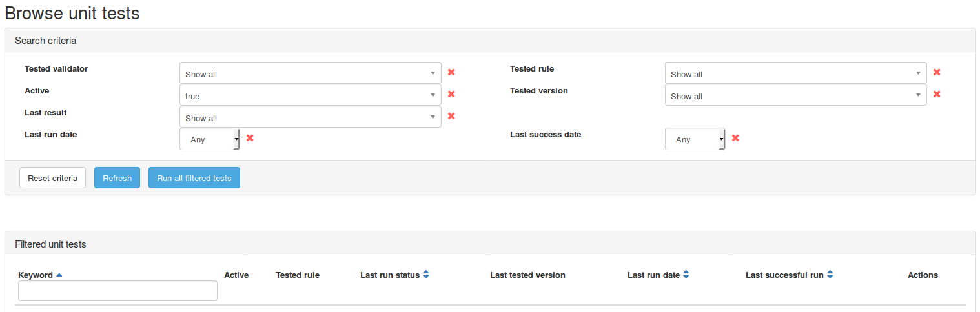
Task: Clear the Tested version filter red X
Action: click(937, 94)
